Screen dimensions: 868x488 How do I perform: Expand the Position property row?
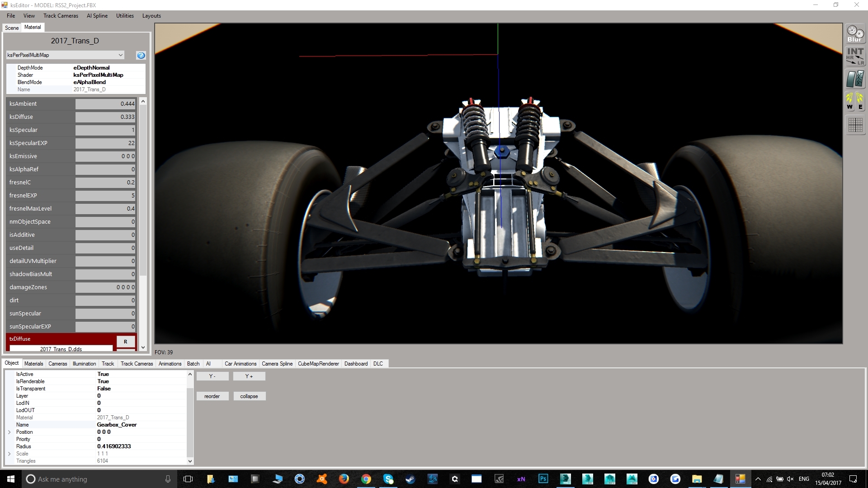point(9,432)
